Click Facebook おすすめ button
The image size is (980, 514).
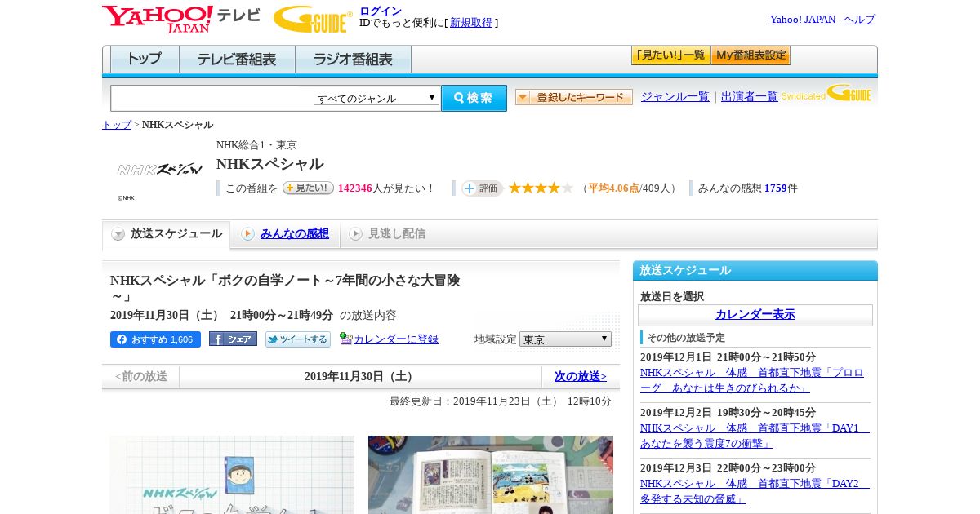click(155, 339)
